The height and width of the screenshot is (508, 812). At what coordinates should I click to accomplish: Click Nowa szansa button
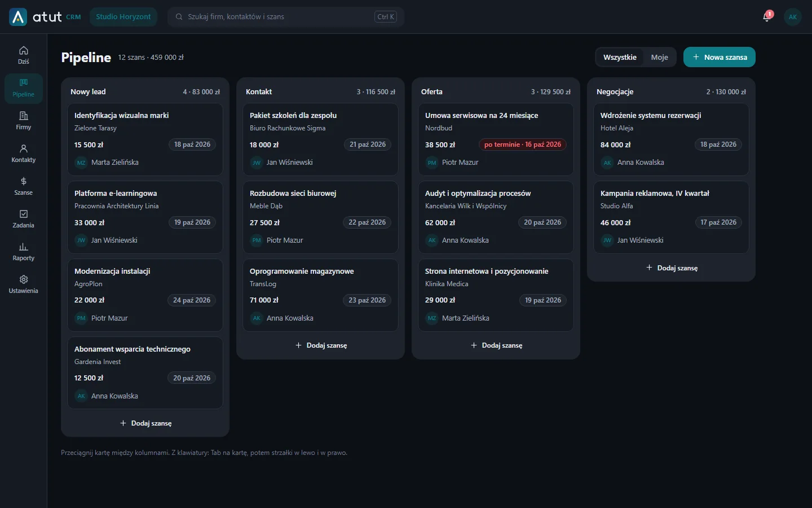[x=720, y=57]
